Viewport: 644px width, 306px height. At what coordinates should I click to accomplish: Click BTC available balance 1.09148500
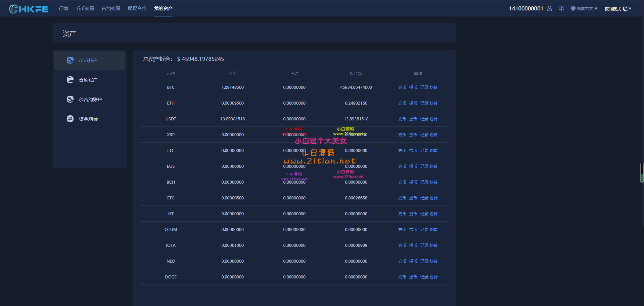(x=233, y=87)
